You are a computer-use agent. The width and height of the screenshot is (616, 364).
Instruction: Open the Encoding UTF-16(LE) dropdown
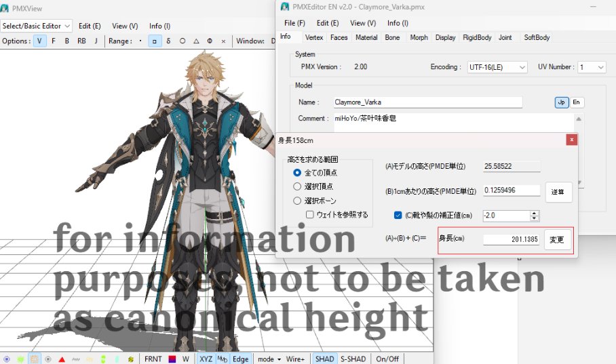pyautogui.click(x=497, y=67)
